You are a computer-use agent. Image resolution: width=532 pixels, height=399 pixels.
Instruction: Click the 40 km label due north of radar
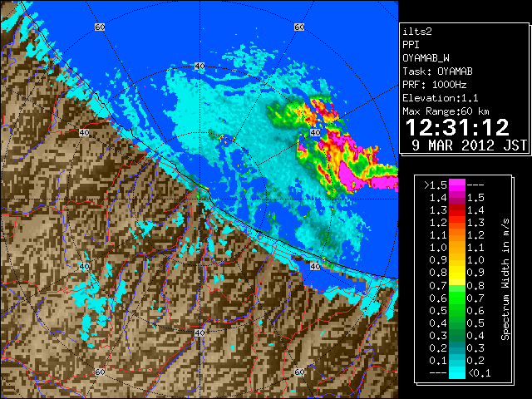point(199,66)
